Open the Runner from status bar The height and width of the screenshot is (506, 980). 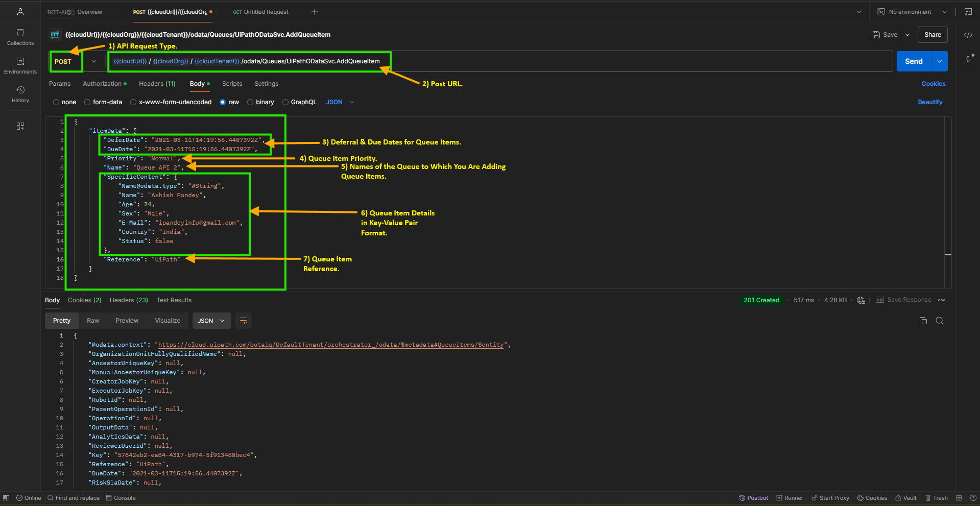(790, 498)
